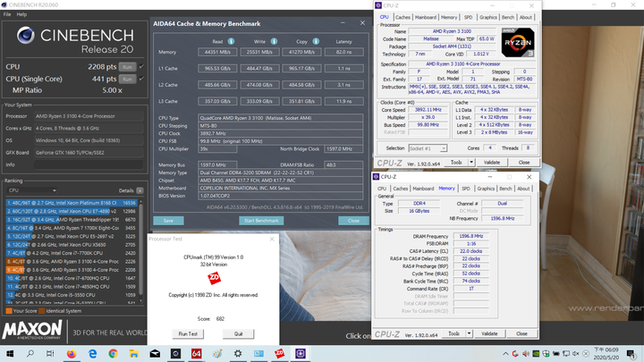Click the Write info icon in AIDA64

point(274,41)
